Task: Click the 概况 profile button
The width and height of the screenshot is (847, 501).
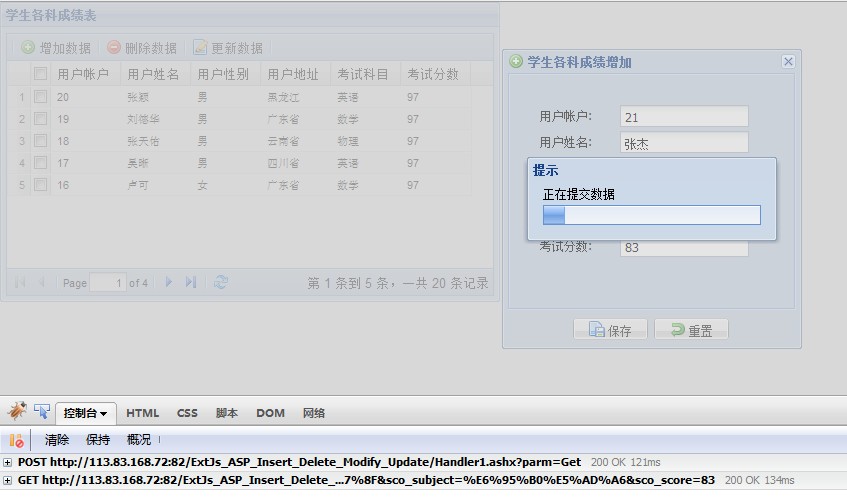Action: tap(139, 440)
